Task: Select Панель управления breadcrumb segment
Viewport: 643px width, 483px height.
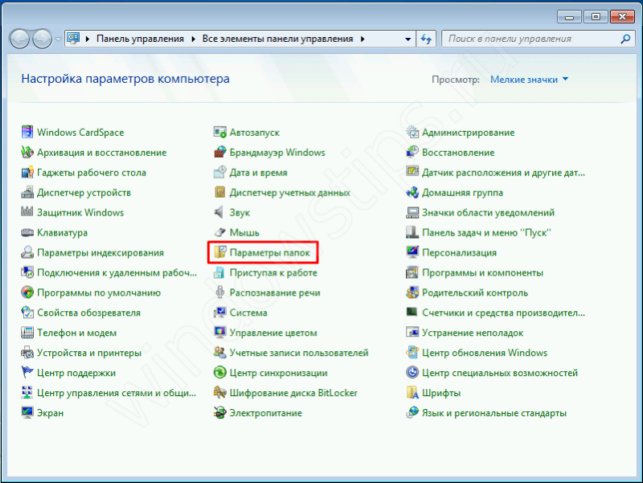Action: [140, 39]
